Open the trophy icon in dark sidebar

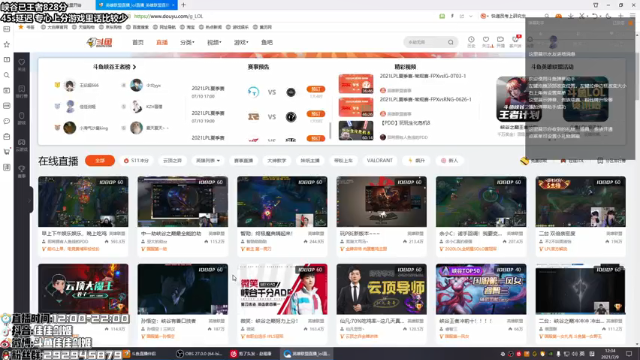coord(22,171)
